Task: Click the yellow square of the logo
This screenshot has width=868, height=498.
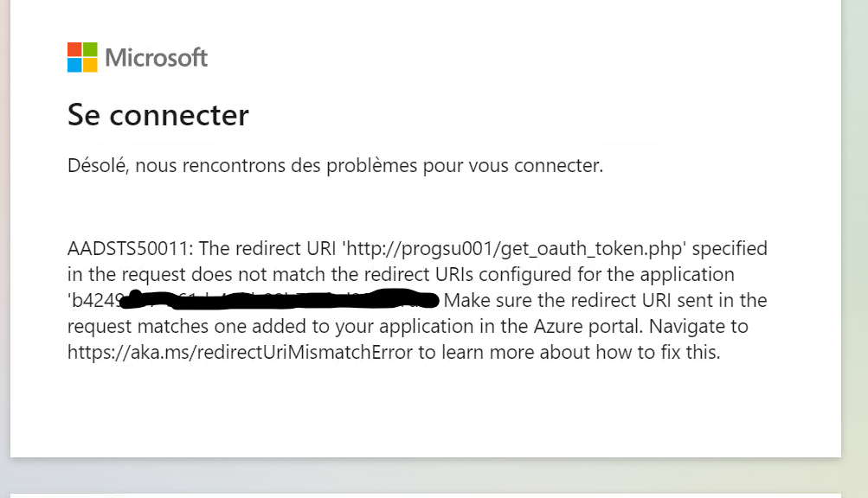Action: pyautogui.click(x=90, y=66)
